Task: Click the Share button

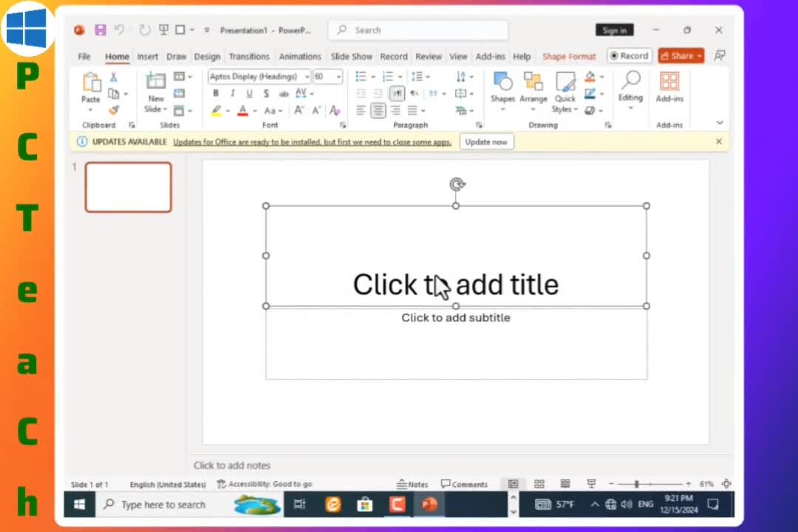Action: [681, 56]
